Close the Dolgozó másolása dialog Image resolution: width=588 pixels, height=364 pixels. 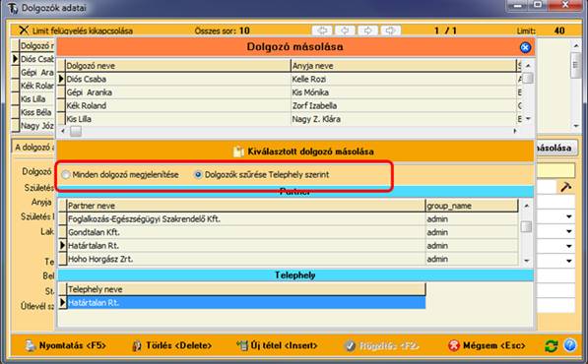(x=525, y=47)
